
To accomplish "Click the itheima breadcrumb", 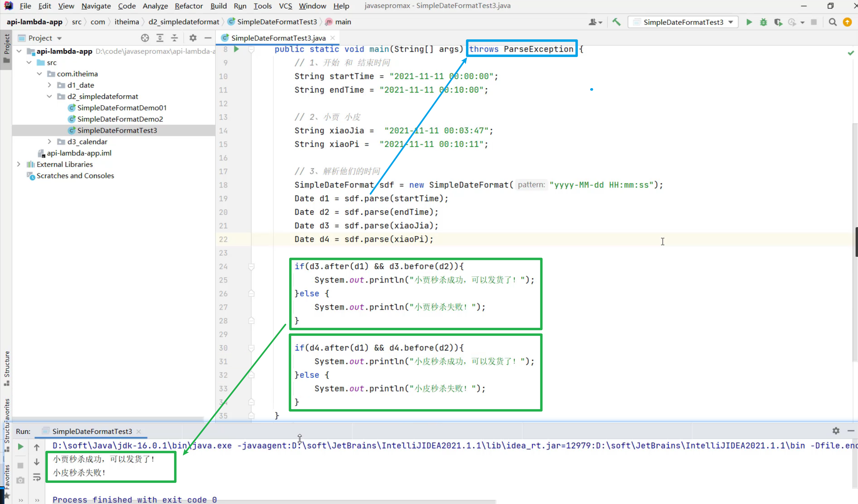I will tap(126, 22).
